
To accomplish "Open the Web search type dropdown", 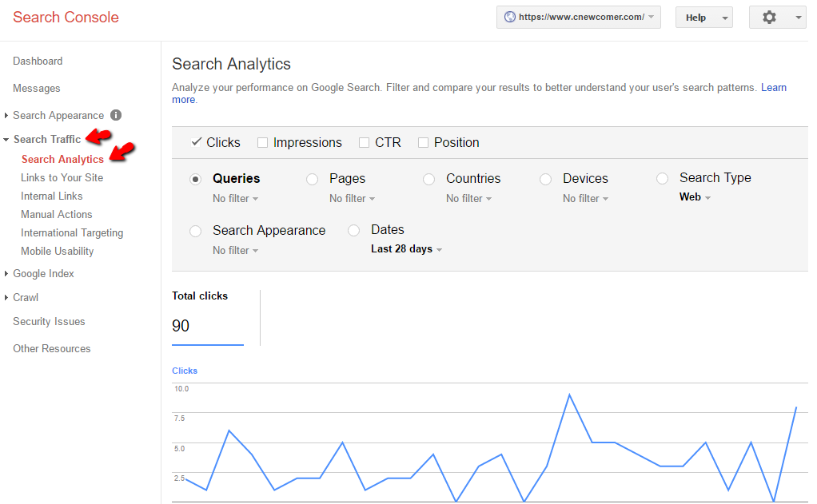I will point(695,196).
